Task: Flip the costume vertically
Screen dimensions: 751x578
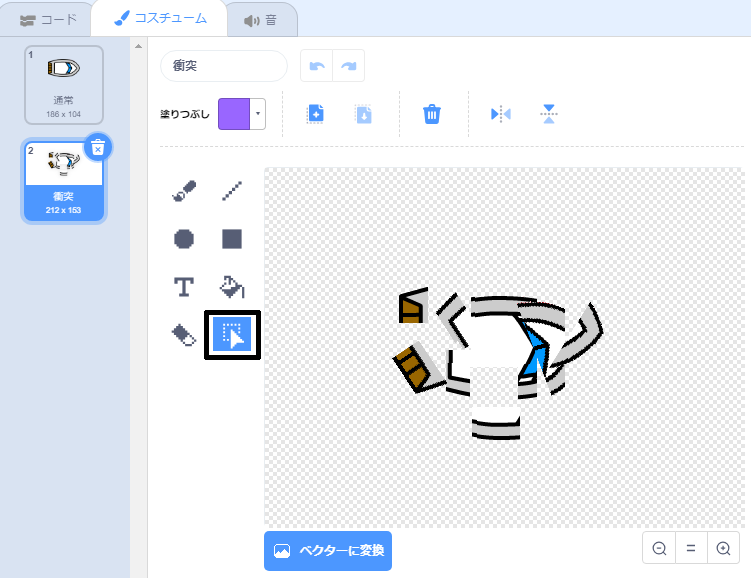Action: click(x=548, y=114)
